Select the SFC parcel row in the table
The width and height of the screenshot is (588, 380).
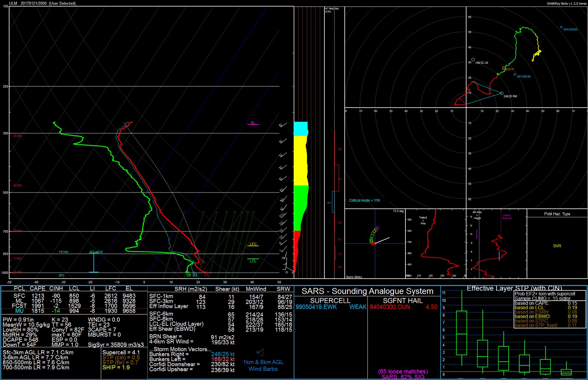point(74,296)
